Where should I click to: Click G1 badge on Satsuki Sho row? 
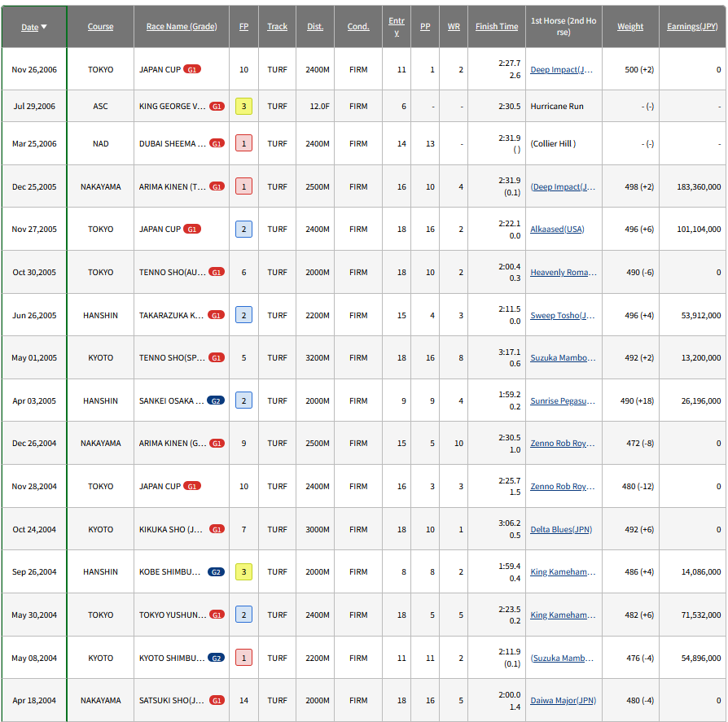[217, 700]
